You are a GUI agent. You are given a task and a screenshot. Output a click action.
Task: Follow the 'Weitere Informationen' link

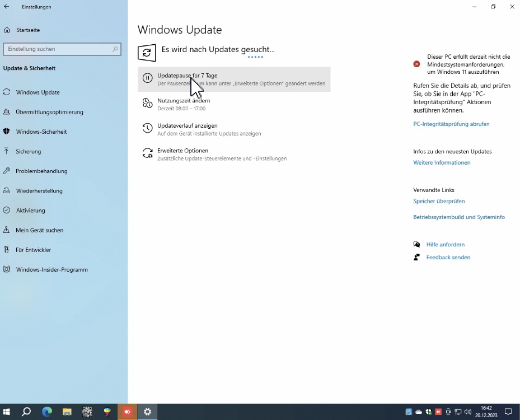442,162
